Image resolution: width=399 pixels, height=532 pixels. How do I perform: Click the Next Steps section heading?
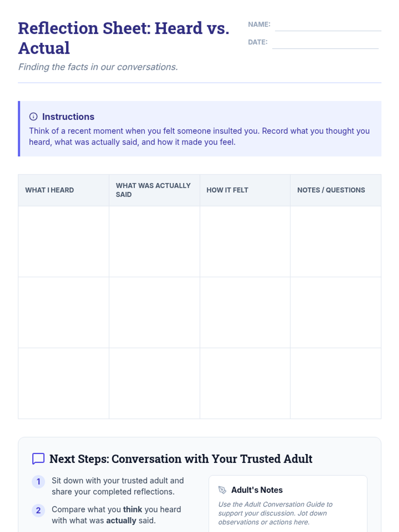click(181, 459)
